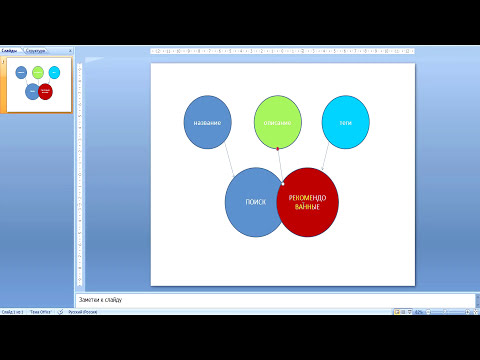This screenshot has height=360, width=480.
Task: Select the blue название circle
Action: pos(207,122)
